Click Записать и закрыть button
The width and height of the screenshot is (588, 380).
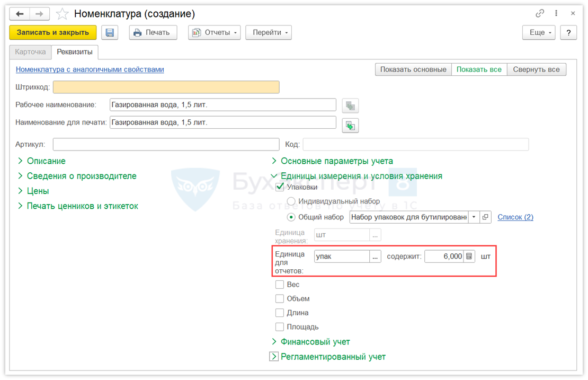[x=53, y=33]
